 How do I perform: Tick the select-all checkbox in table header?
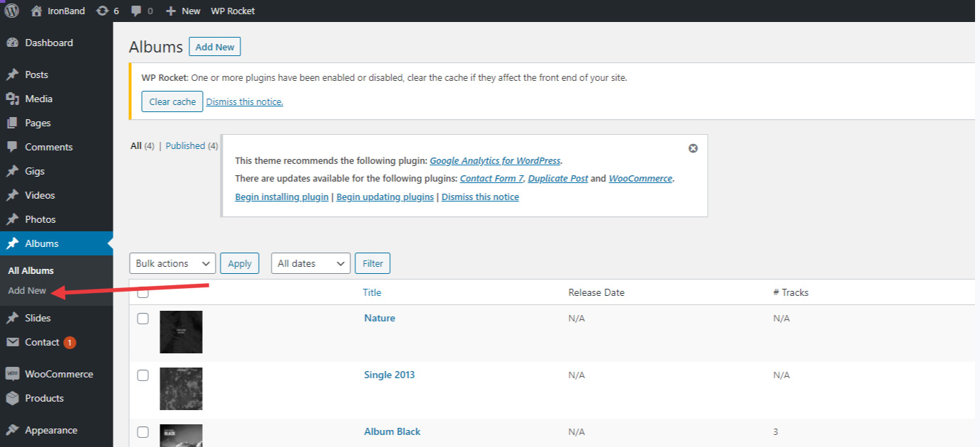click(143, 293)
